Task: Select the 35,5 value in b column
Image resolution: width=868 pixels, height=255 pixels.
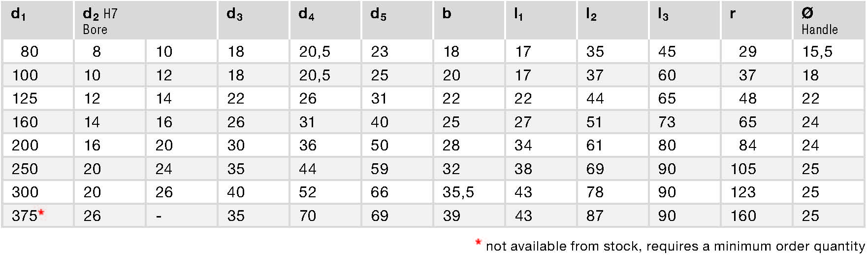Action: (458, 192)
